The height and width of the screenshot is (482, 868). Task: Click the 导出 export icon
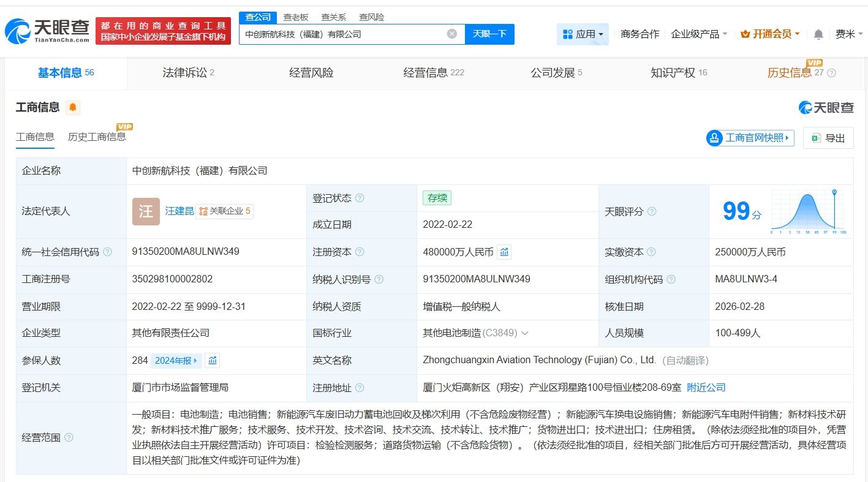click(x=815, y=137)
